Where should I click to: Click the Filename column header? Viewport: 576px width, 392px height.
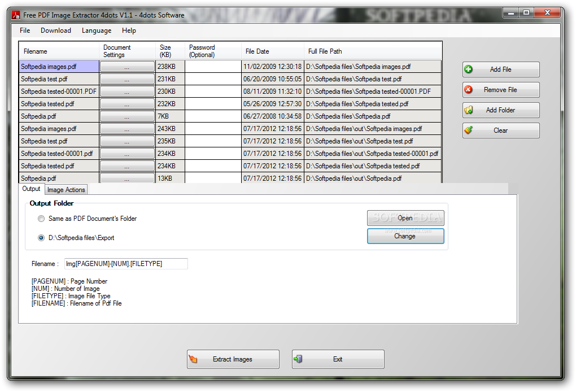(59, 51)
